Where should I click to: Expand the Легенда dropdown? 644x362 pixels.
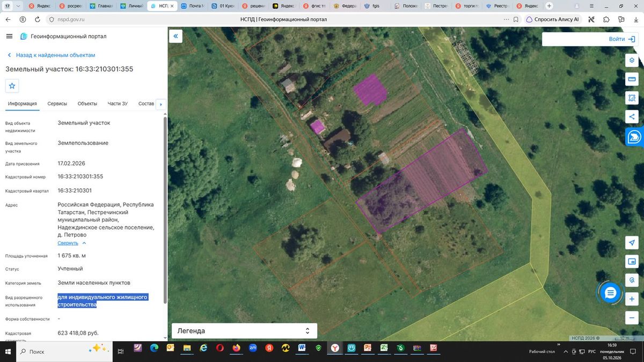[x=244, y=331]
